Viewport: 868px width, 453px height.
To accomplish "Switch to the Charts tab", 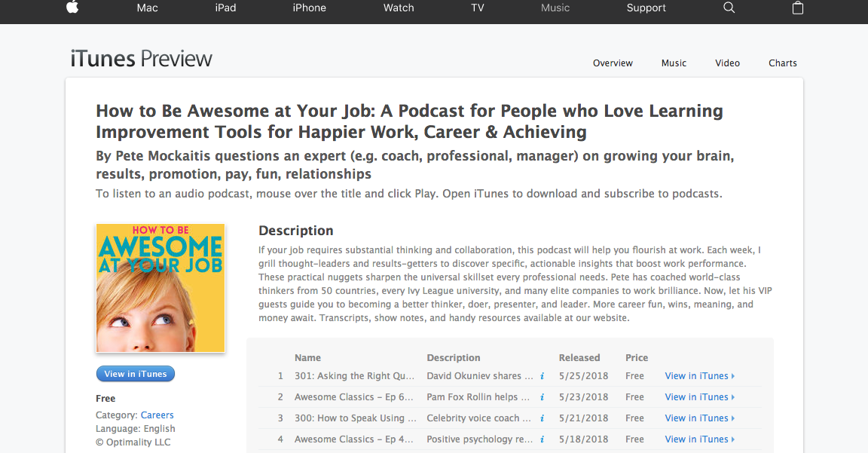I will [x=782, y=63].
